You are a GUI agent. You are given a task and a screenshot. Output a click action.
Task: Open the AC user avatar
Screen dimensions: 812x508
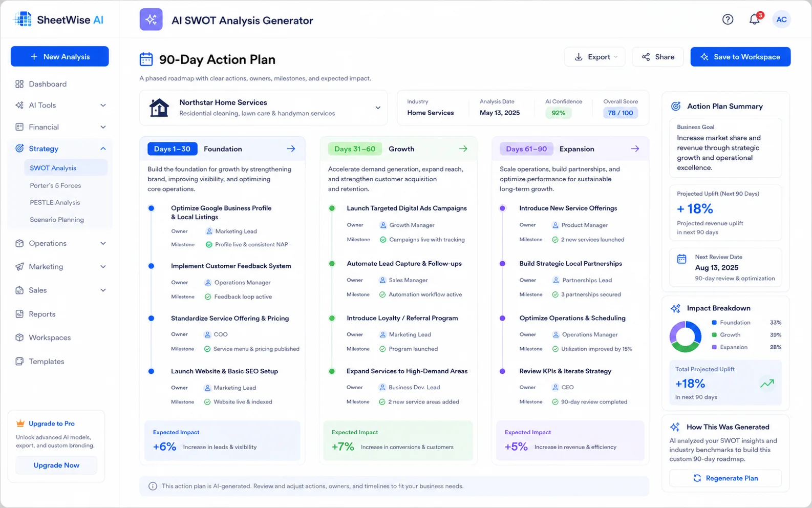coord(781,19)
